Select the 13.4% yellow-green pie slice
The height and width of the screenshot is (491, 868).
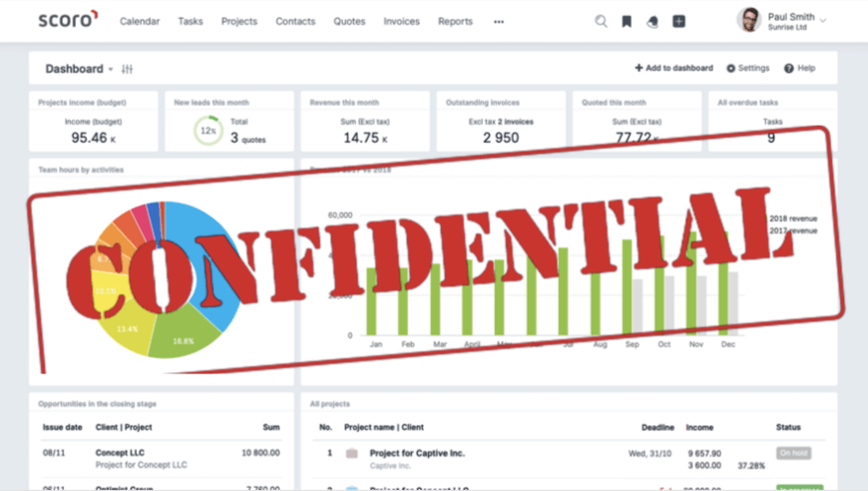pyautogui.click(x=129, y=327)
